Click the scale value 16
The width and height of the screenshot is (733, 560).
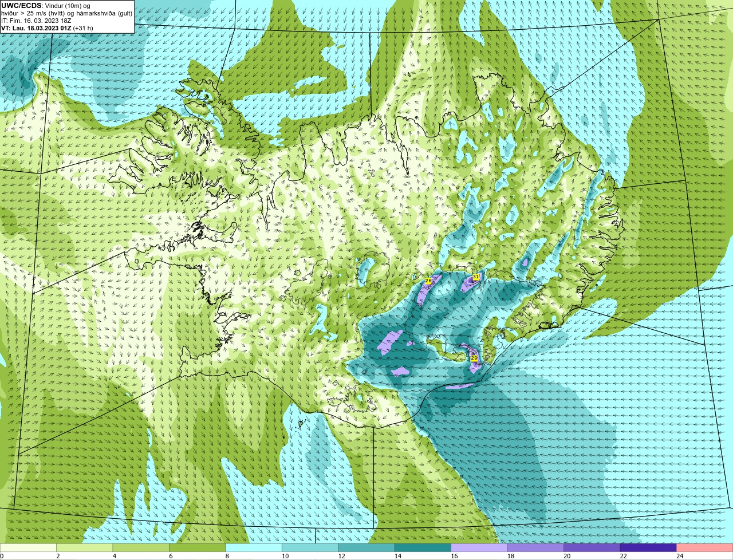click(x=454, y=556)
